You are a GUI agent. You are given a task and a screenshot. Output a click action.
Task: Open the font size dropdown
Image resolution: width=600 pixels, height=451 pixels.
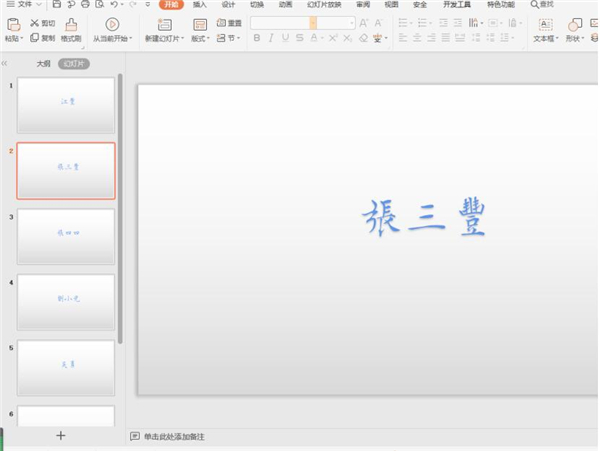[x=351, y=22]
